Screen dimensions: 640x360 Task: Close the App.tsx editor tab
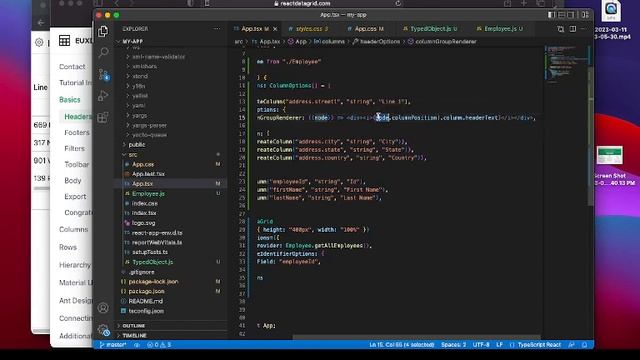coord(275,29)
